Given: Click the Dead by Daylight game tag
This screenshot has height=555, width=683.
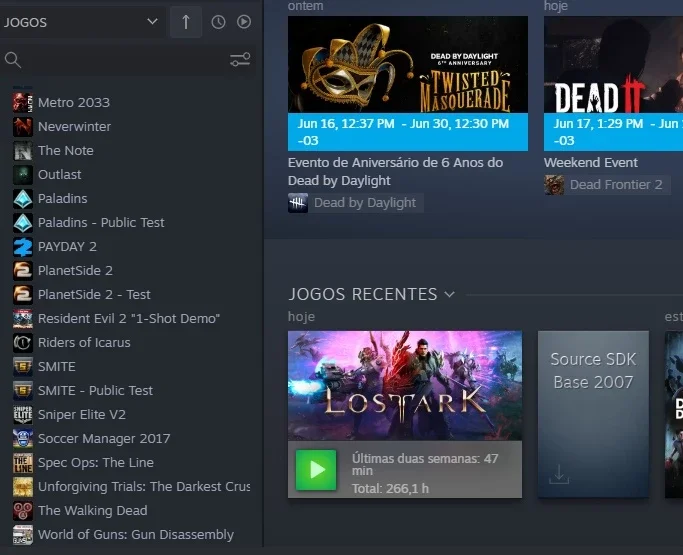Looking at the screenshot, I should pos(355,203).
